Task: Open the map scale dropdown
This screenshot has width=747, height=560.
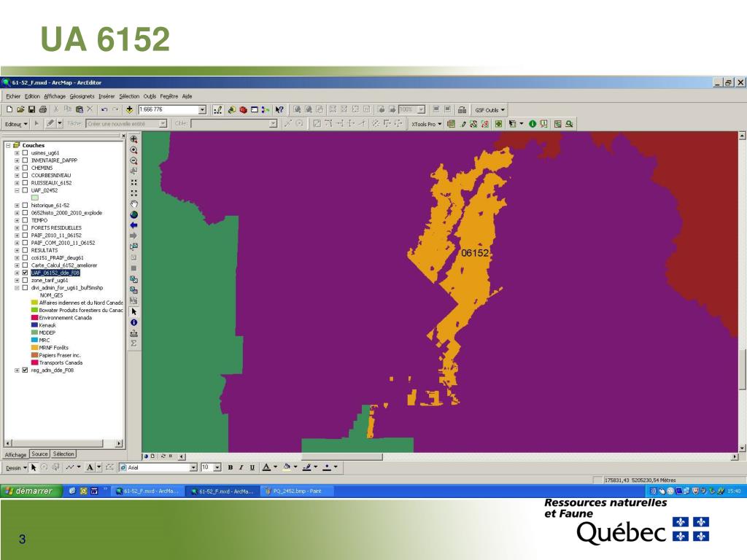Action: pos(202,109)
